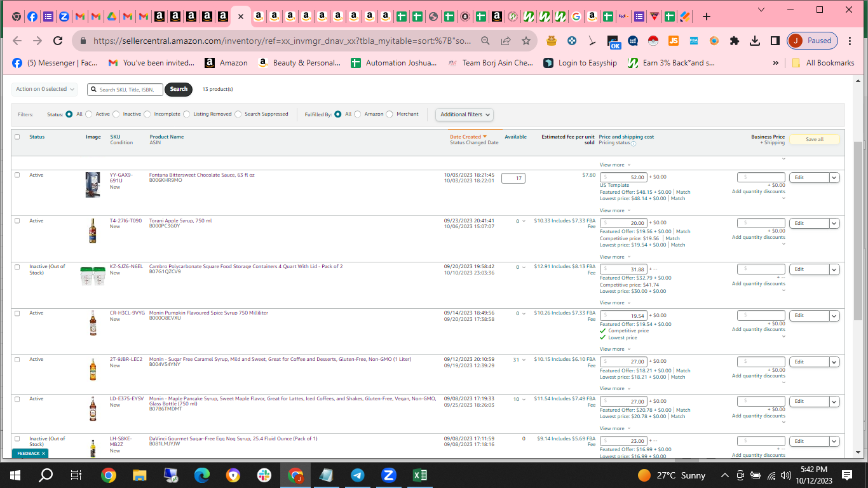This screenshot has height=488, width=868.
Task: Expand View more under Torani Apple Syrup pricing
Action: [x=615, y=257]
